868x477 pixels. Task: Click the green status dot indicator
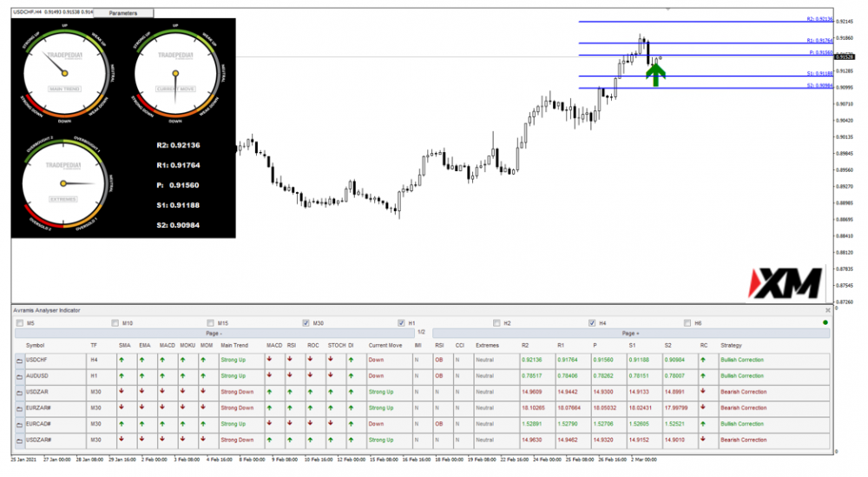(825, 322)
